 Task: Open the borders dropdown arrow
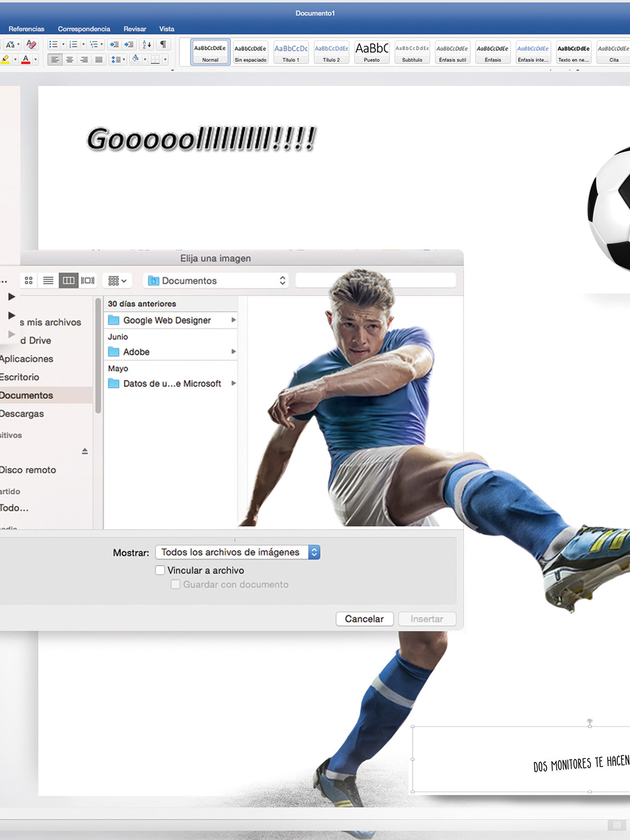pos(165,60)
